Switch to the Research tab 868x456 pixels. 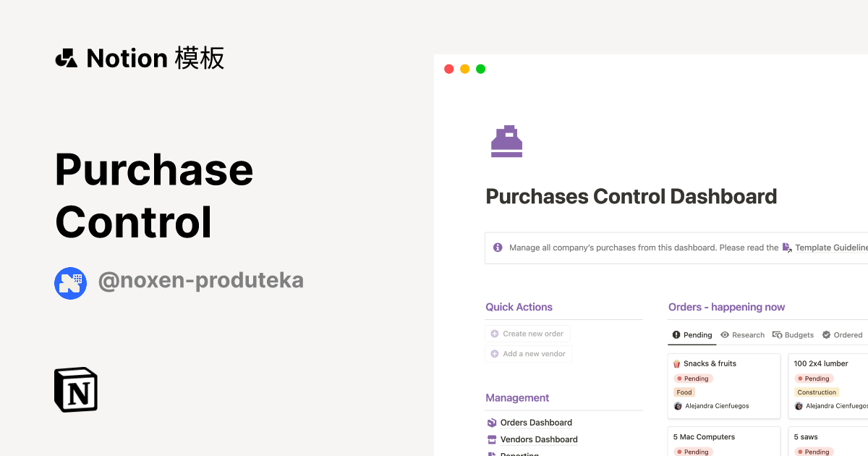pos(742,334)
